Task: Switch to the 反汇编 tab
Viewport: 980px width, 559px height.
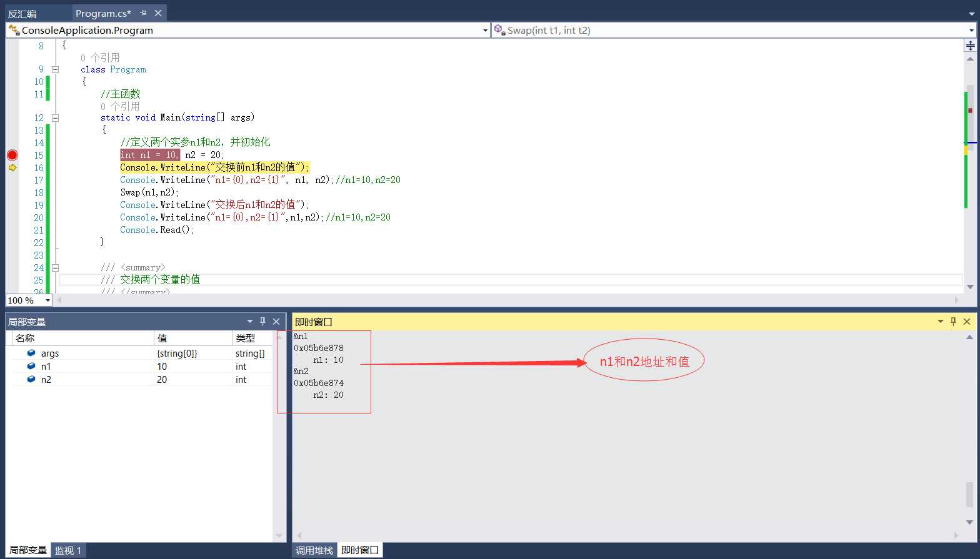Action: [x=22, y=13]
